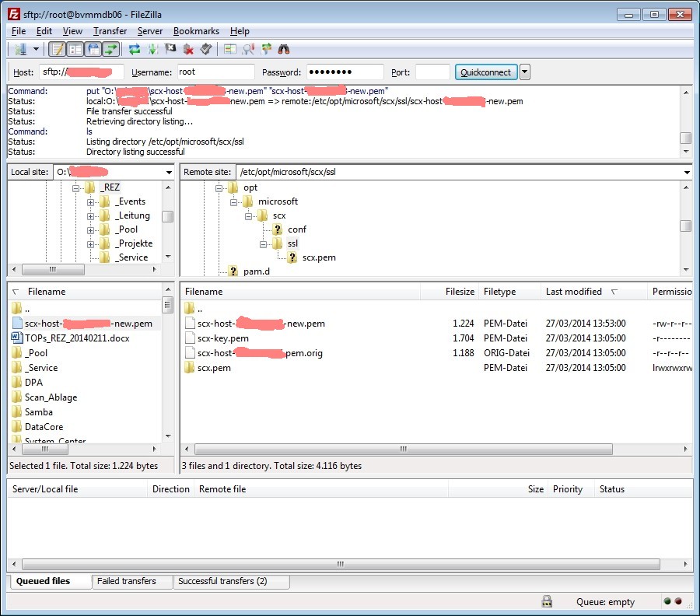Image resolution: width=700 pixels, height=616 pixels.
Task: Select the DataCore folder
Action: pyautogui.click(x=44, y=427)
